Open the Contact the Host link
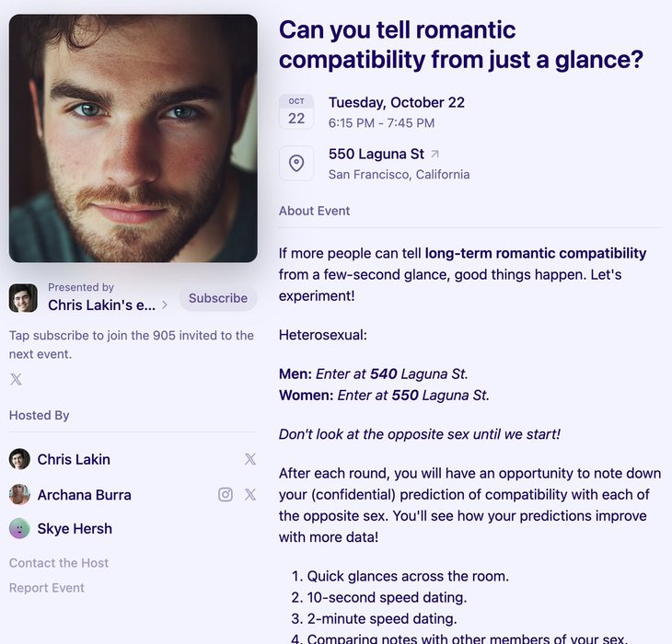This screenshot has width=672, height=644. click(59, 563)
